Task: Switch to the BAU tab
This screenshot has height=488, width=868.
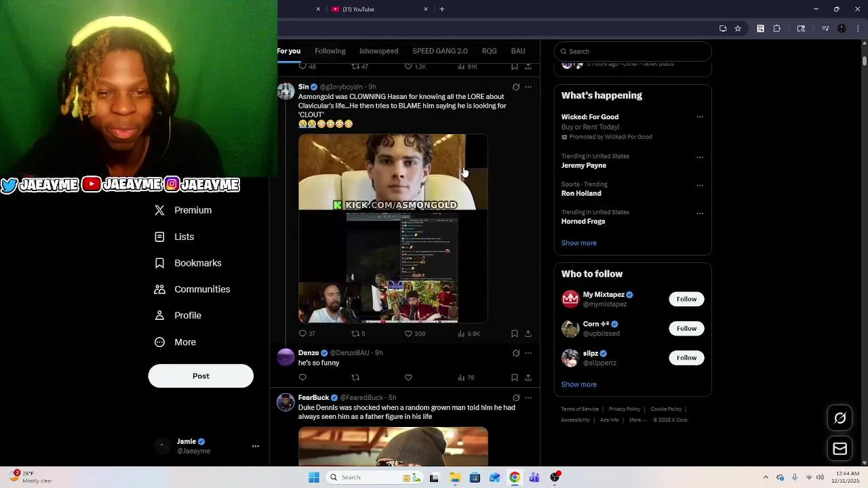Action: (518, 51)
